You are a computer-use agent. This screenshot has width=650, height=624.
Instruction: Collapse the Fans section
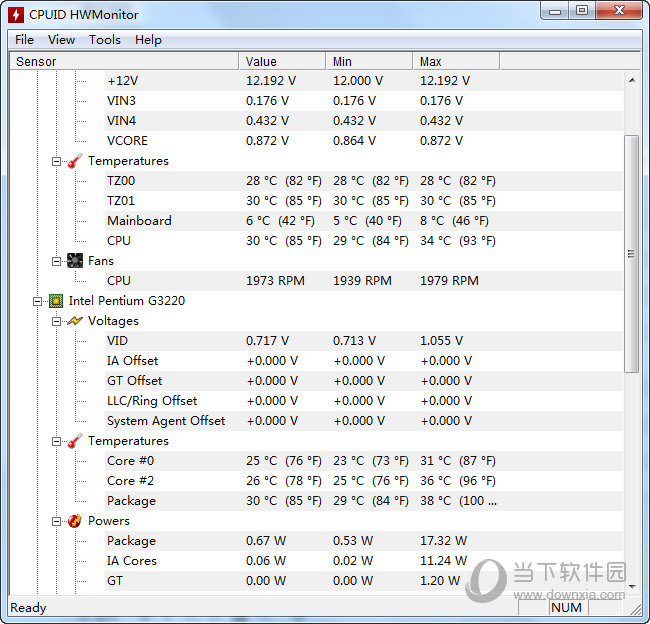56,261
